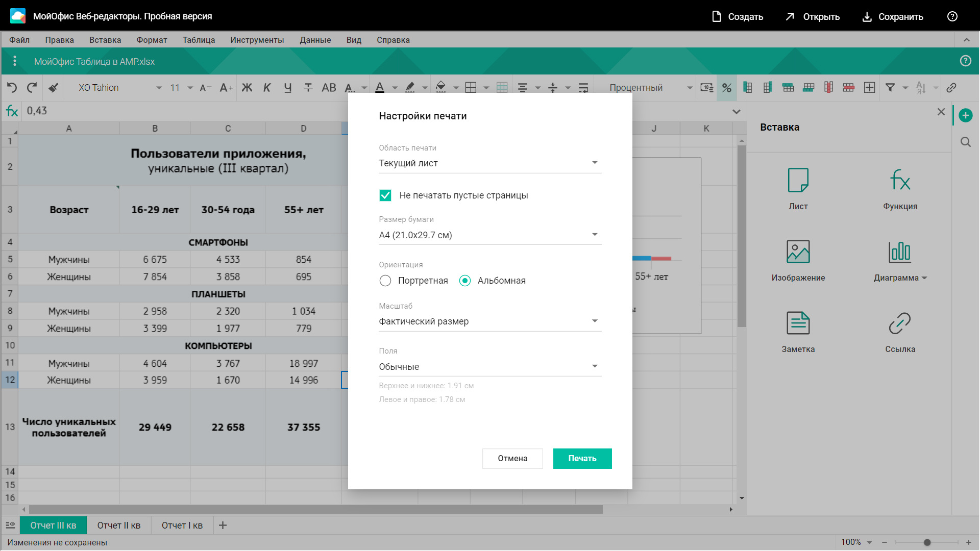This screenshot has height=551, width=980.
Task: Click the number format settings icon
Action: click(x=707, y=88)
